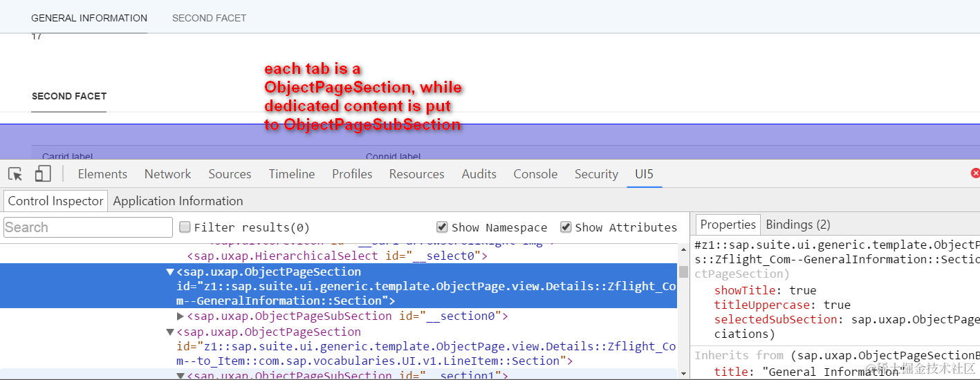Uncheck the Show Namespace checkbox
This screenshot has width=980, height=380.
442,227
